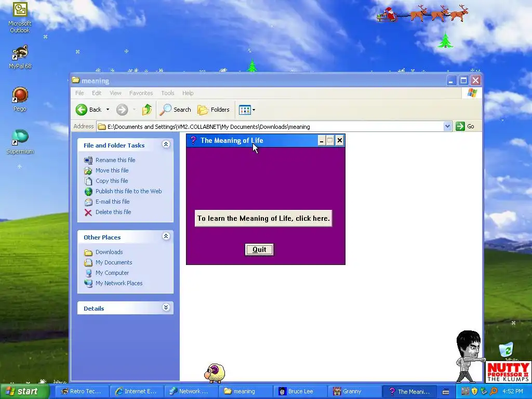Click the red X delete icon
The image size is (532, 399).
pos(88,212)
